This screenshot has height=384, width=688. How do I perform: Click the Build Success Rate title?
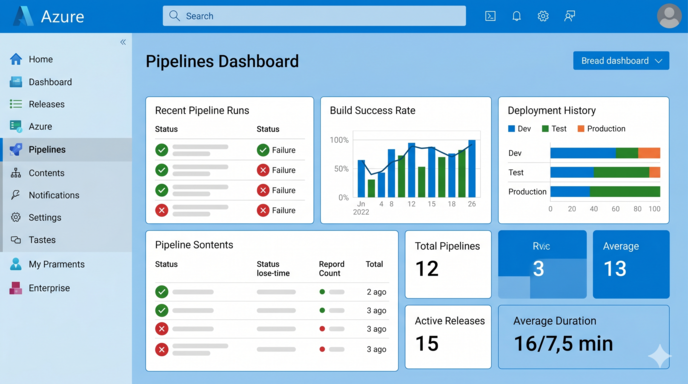coord(373,111)
